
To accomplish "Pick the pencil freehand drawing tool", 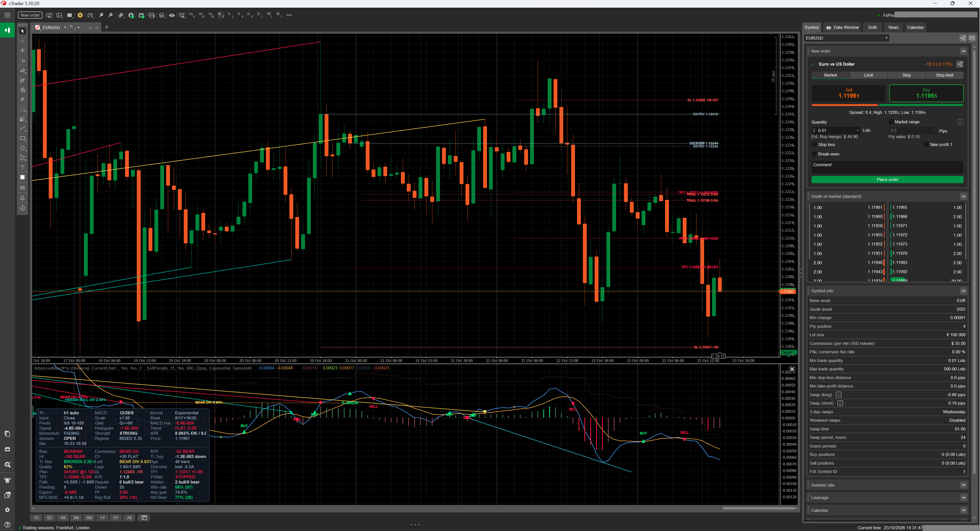I will click(22, 80).
